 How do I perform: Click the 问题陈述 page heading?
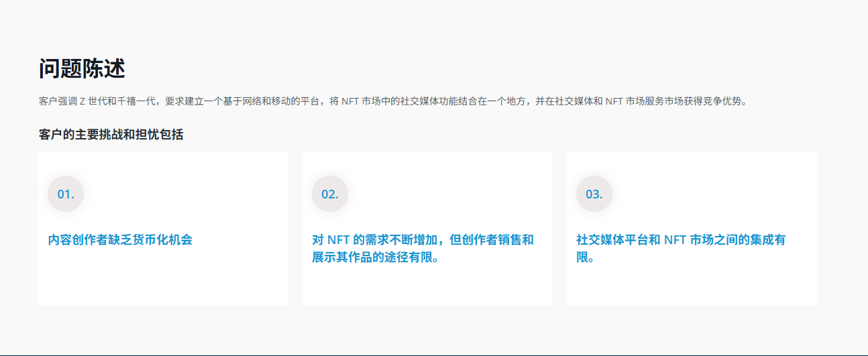(x=82, y=68)
